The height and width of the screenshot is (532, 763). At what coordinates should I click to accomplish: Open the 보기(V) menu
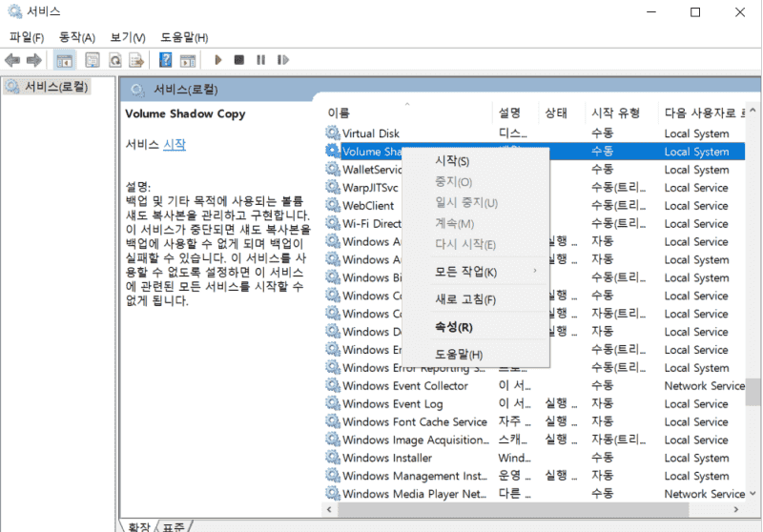(128, 37)
